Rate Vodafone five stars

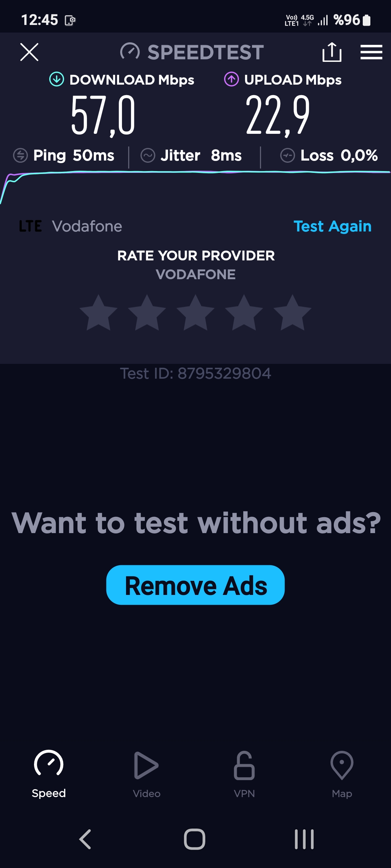tap(293, 313)
